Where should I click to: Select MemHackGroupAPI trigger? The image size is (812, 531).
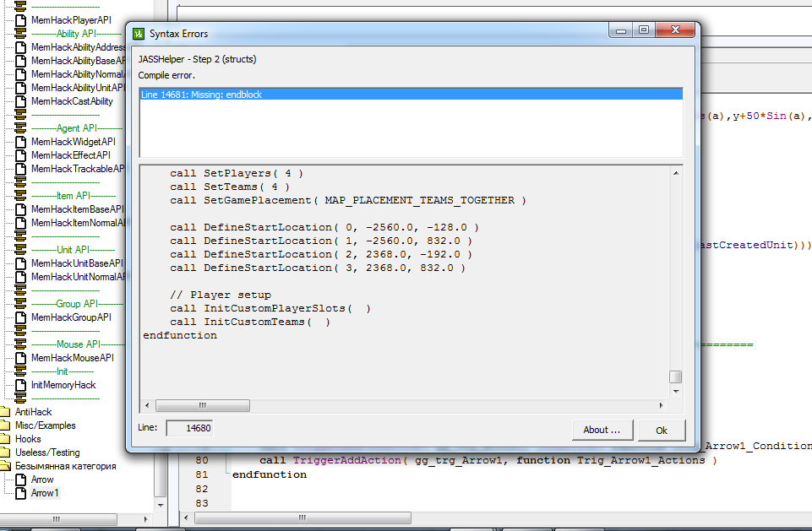(71, 317)
